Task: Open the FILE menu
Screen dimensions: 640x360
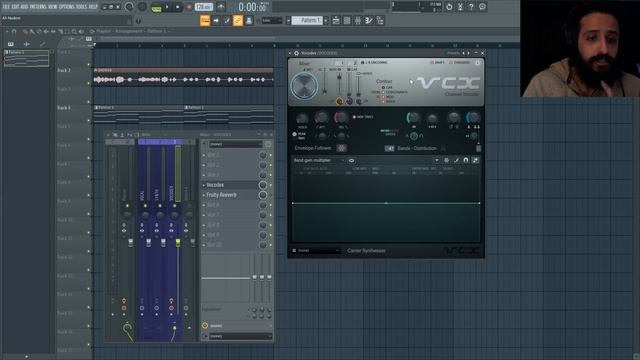Action: 6,7
